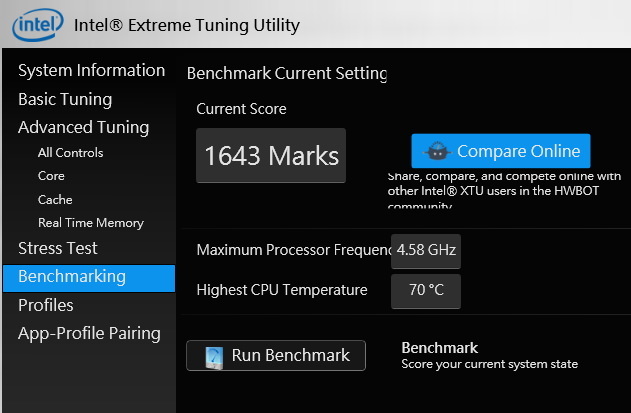
Task: Click the 1643 Marks score box
Action: [x=271, y=156]
